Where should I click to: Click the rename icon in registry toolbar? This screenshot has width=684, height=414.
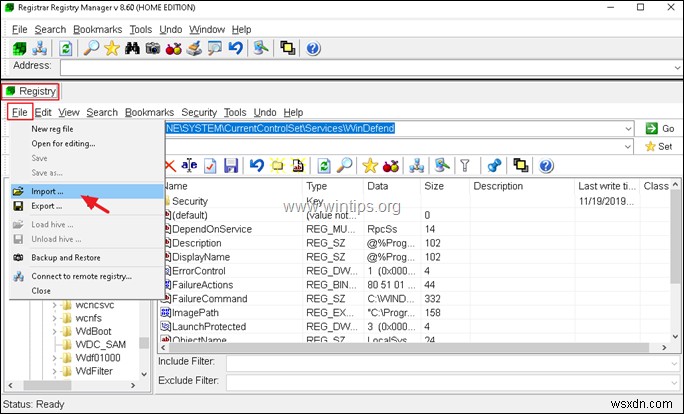[x=189, y=165]
